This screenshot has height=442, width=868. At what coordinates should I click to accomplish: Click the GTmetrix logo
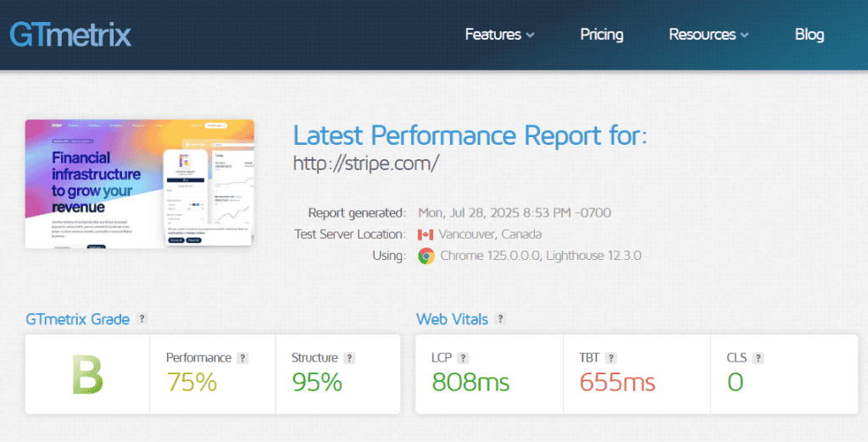tap(70, 35)
